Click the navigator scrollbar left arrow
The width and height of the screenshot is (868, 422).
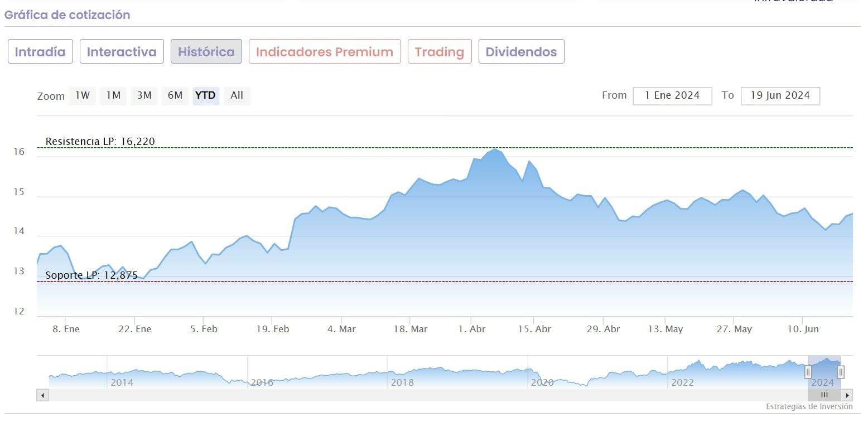click(43, 395)
